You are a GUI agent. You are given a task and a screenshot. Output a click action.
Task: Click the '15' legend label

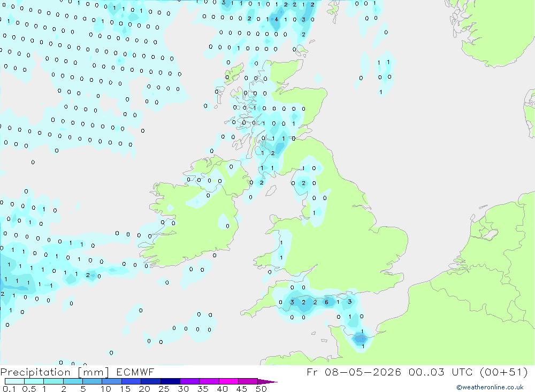point(125,389)
